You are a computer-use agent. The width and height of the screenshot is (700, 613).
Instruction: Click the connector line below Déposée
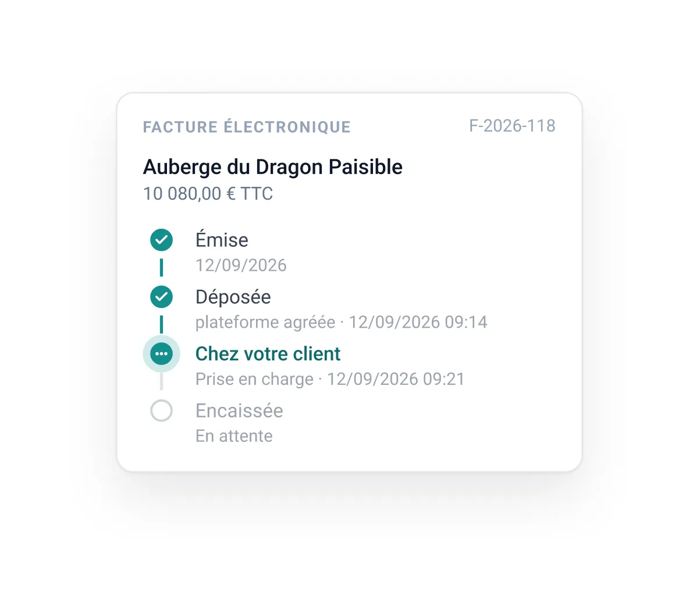(161, 324)
